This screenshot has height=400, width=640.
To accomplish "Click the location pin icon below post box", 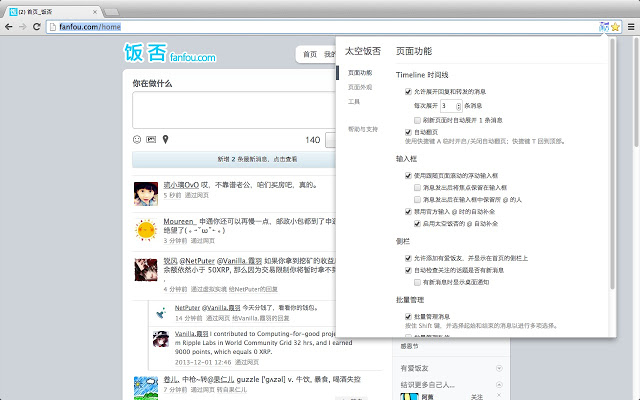I will coord(165,140).
